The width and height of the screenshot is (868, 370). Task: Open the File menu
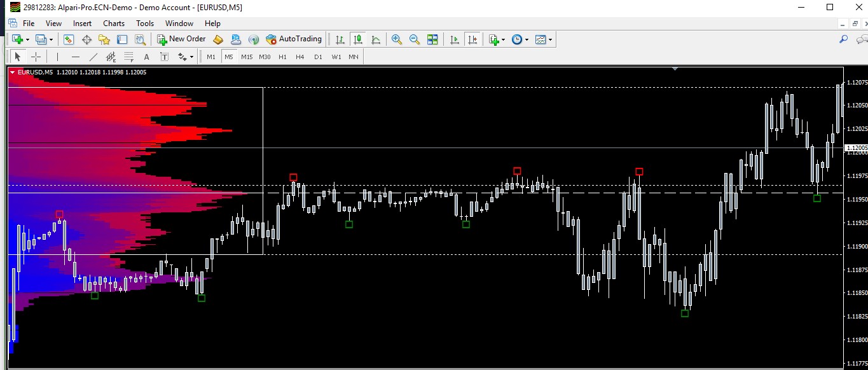pos(29,24)
